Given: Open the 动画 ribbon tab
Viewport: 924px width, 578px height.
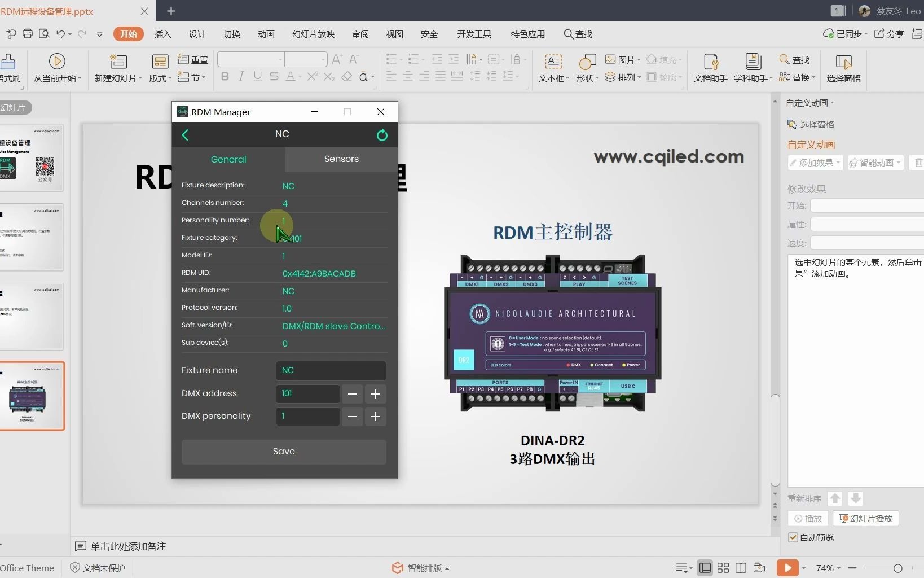Looking at the screenshot, I should (x=266, y=34).
